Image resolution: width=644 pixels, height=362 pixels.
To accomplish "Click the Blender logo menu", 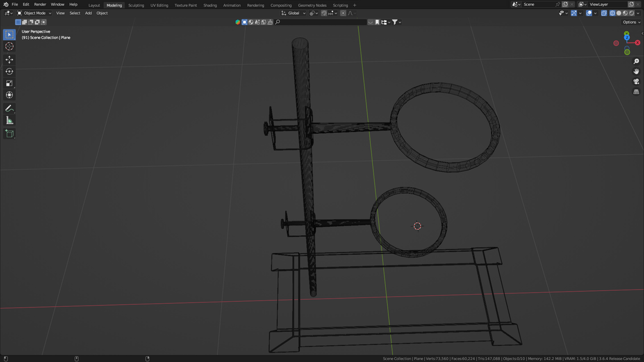I will [6, 4].
